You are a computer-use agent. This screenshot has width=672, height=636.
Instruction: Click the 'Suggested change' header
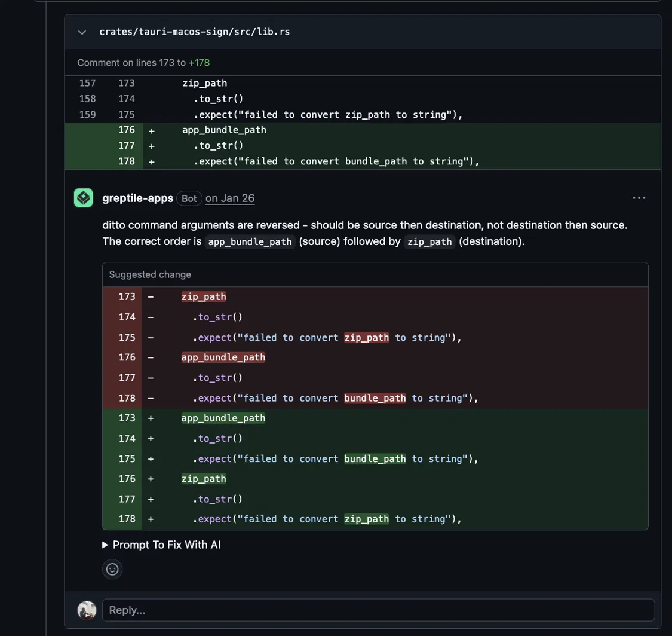(150, 274)
